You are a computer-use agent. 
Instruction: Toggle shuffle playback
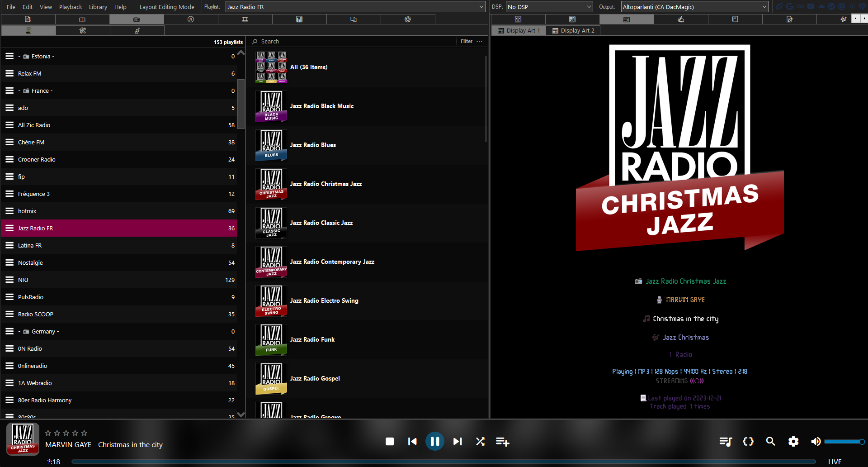coord(480,441)
